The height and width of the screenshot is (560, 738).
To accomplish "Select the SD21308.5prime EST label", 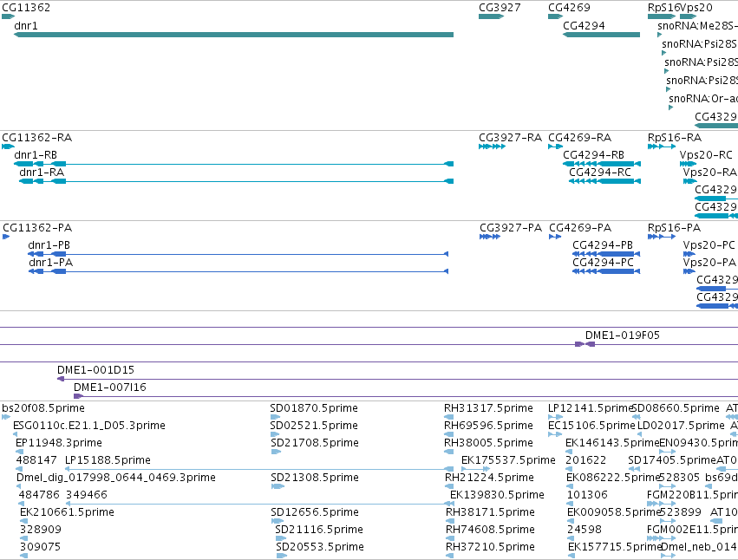I will (x=315, y=478).
